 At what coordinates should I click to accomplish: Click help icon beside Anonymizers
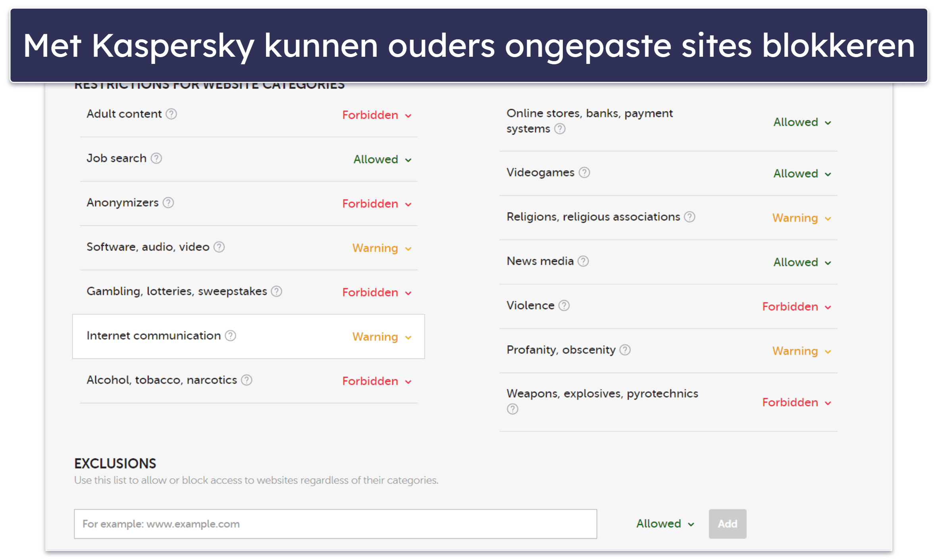pos(168,203)
